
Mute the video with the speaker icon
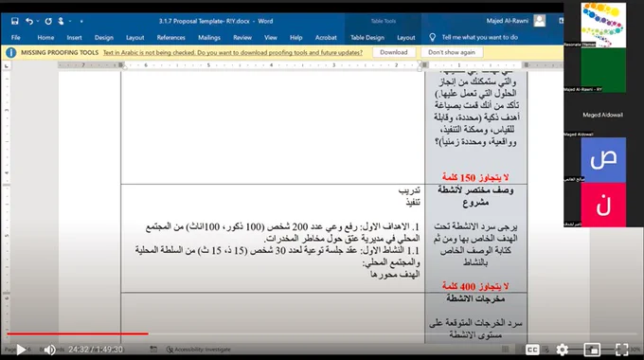(x=49, y=350)
